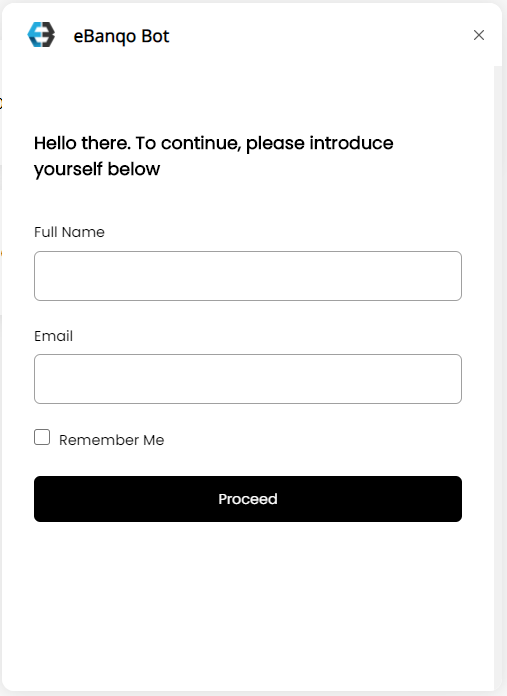Screen dimensions: 507x696
Task: Enable the Remember Me option box
Action: click(42, 437)
